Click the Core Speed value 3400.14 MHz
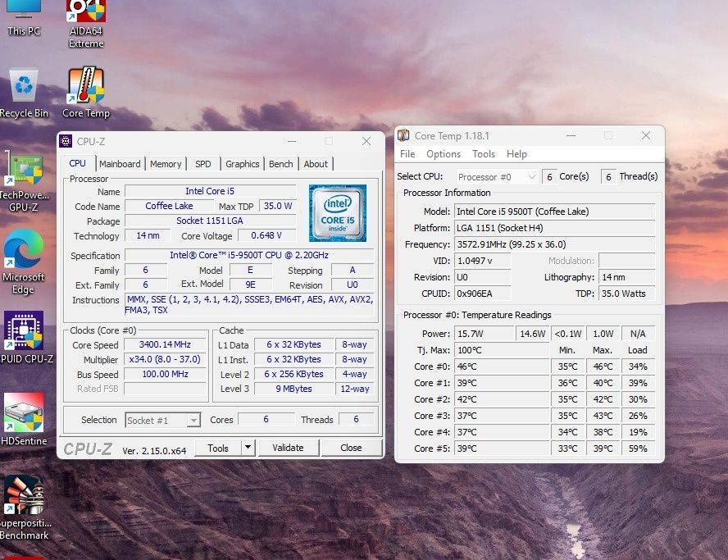The width and height of the screenshot is (728, 560). [165, 344]
